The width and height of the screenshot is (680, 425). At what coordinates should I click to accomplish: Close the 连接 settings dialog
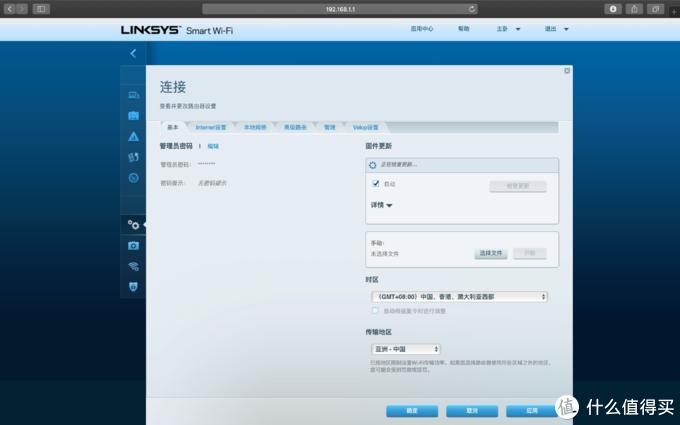tap(567, 71)
